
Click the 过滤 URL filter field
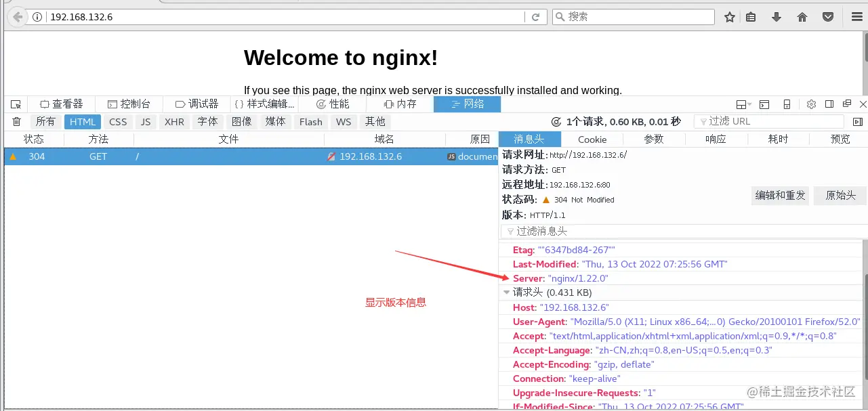point(769,122)
